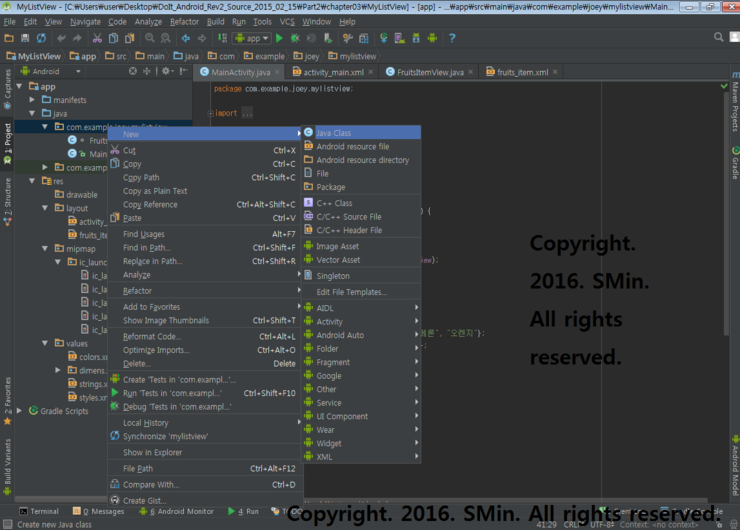Click the Cut scissors toolbar icon
Viewport: 740px width, 530px height.
pyautogui.click(x=97, y=38)
